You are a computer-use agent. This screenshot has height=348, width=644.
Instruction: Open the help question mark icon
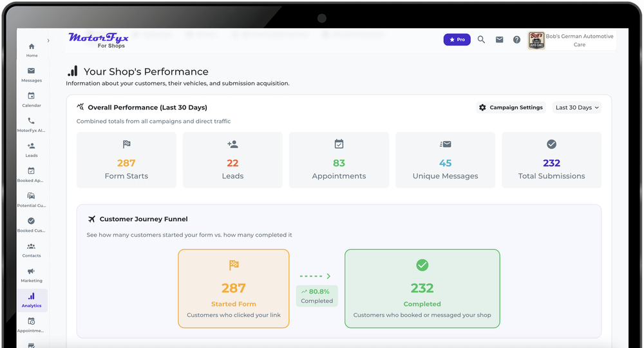516,40
